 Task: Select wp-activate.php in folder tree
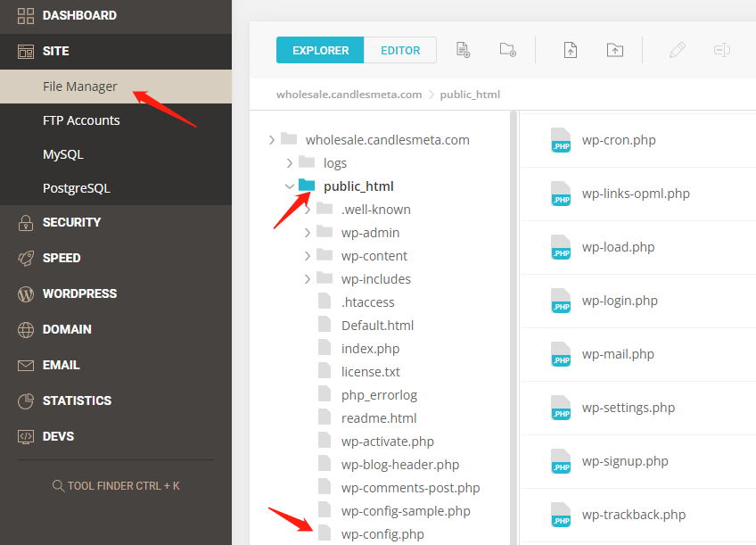coord(388,442)
